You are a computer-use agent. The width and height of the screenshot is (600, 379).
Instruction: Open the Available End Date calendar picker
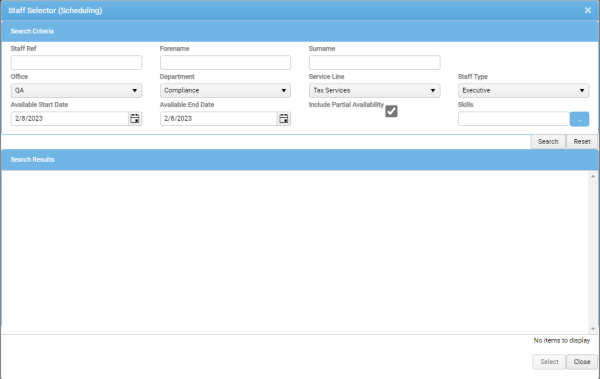click(284, 119)
